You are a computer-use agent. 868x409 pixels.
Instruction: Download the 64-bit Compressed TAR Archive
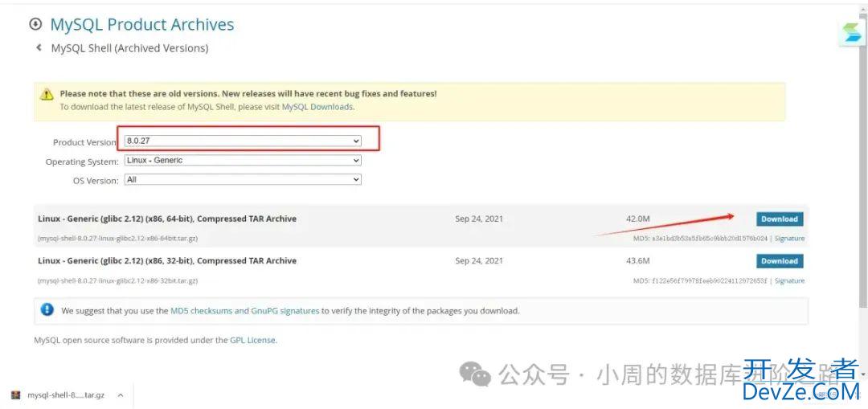coord(780,219)
